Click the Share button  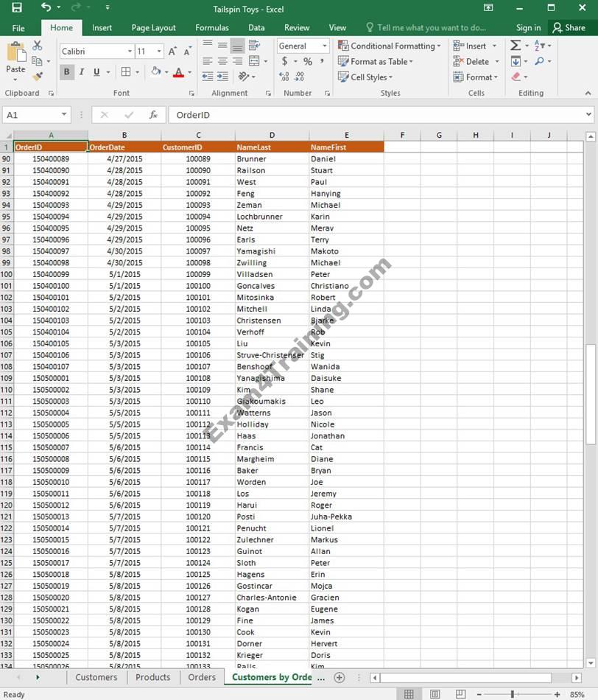(x=569, y=28)
